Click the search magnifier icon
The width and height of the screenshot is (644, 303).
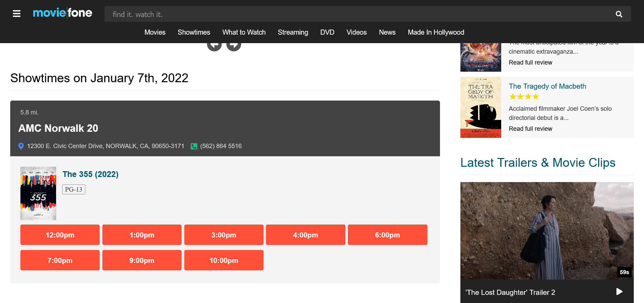[619, 14]
